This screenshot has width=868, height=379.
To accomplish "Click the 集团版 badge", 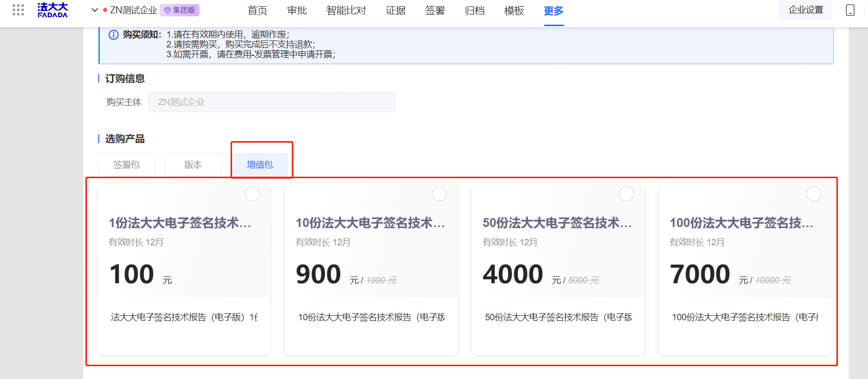I will pyautogui.click(x=179, y=10).
